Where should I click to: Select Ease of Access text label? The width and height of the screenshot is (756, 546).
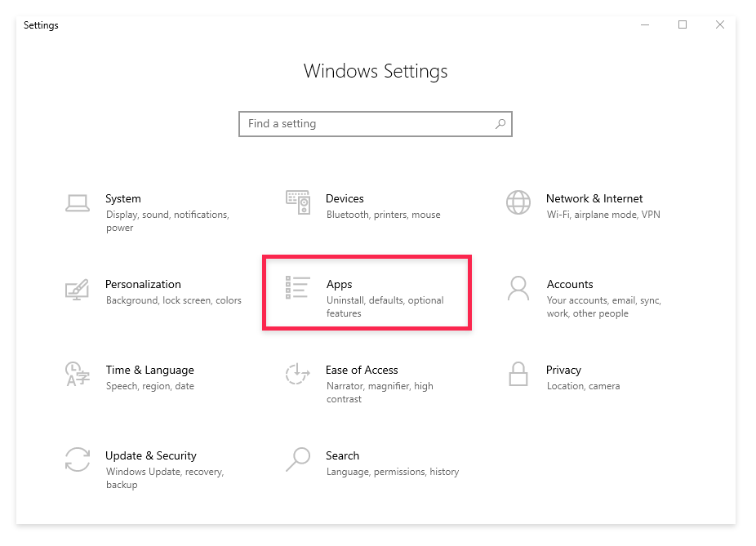(362, 370)
